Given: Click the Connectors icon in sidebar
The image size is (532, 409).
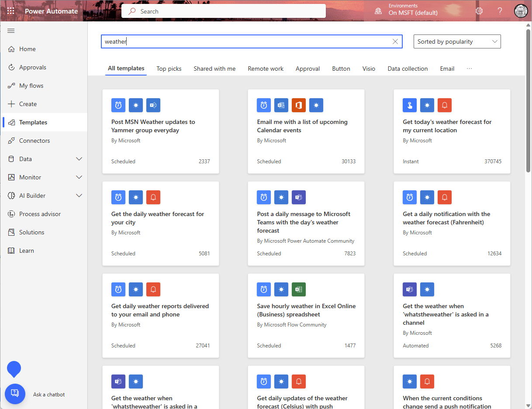Looking at the screenshot, I should (11, 141).
